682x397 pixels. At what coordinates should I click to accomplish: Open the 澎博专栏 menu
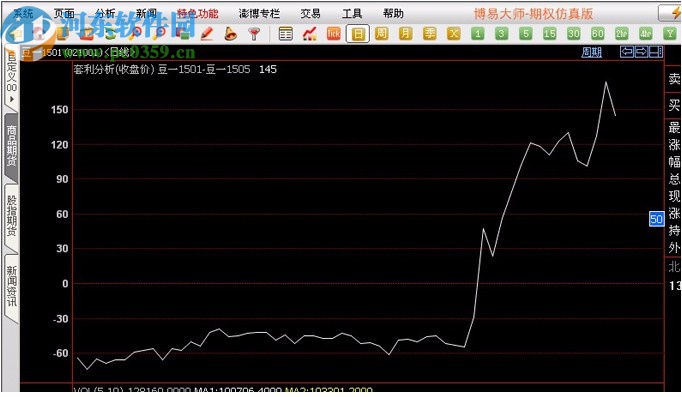coord(259,13)
